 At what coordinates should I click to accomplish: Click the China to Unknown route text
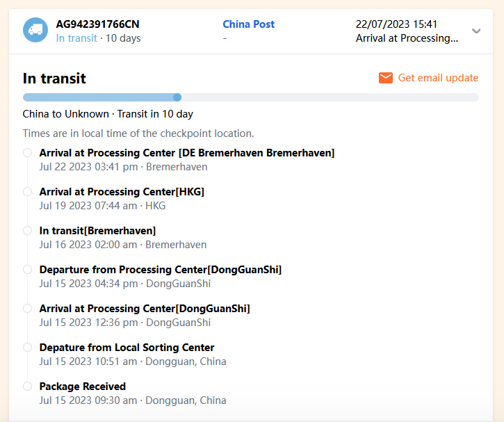point(65,114)
